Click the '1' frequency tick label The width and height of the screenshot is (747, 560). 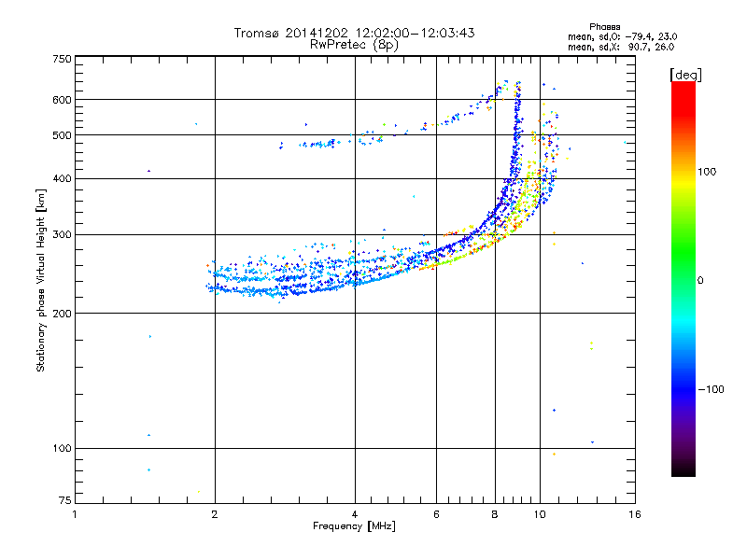pyautogui.click(x=75, y=514)
